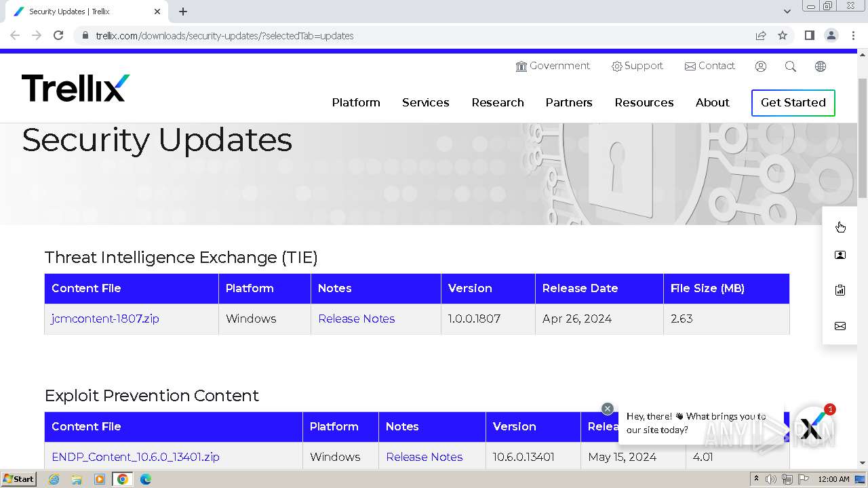Open the Trellix chat bot launcher
This screenshot has width=868, height=488.
point(813,427)
